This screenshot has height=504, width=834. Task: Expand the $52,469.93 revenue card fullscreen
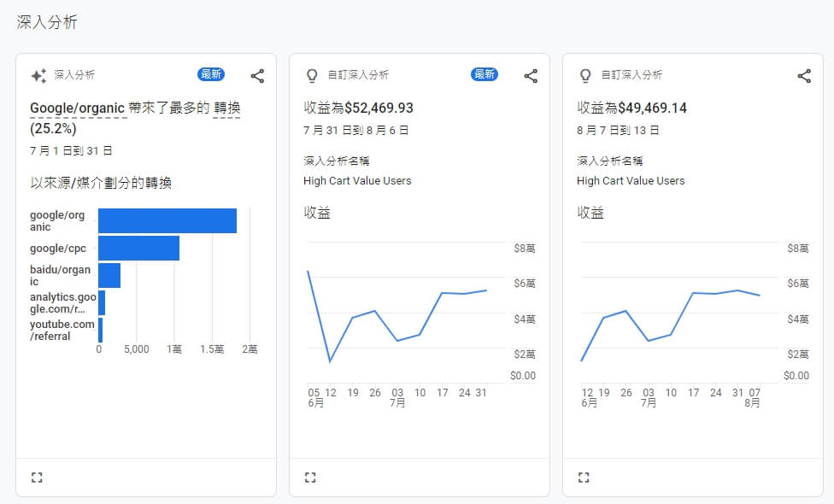point(310,478)
